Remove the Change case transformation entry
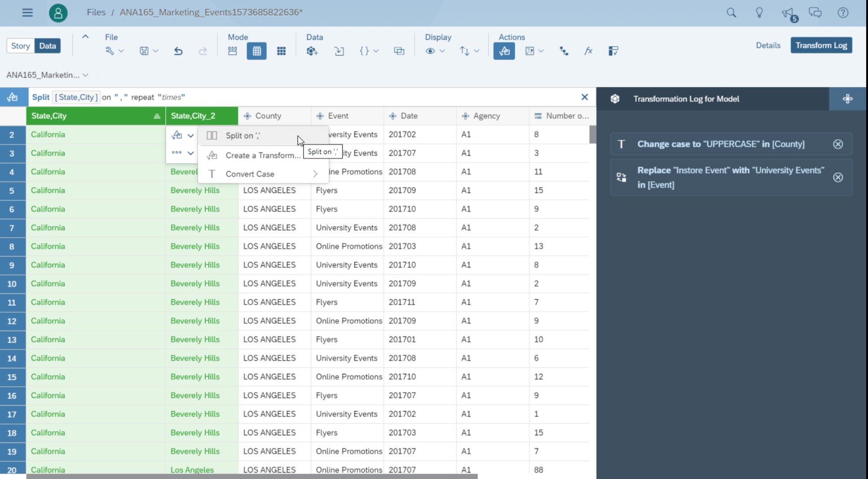The width and height of the screenshot is (868, 479). point(838,144)
